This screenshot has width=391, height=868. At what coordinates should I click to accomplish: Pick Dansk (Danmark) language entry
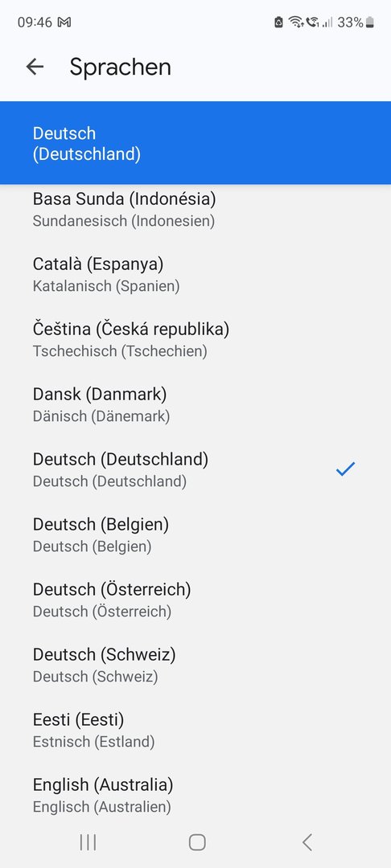(195, 404)
